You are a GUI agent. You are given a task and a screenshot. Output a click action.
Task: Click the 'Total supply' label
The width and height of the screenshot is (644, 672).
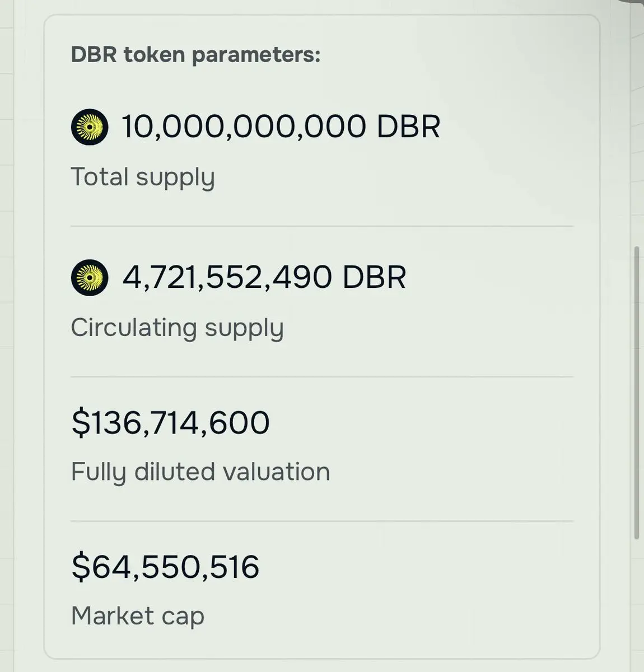(143, 177)
